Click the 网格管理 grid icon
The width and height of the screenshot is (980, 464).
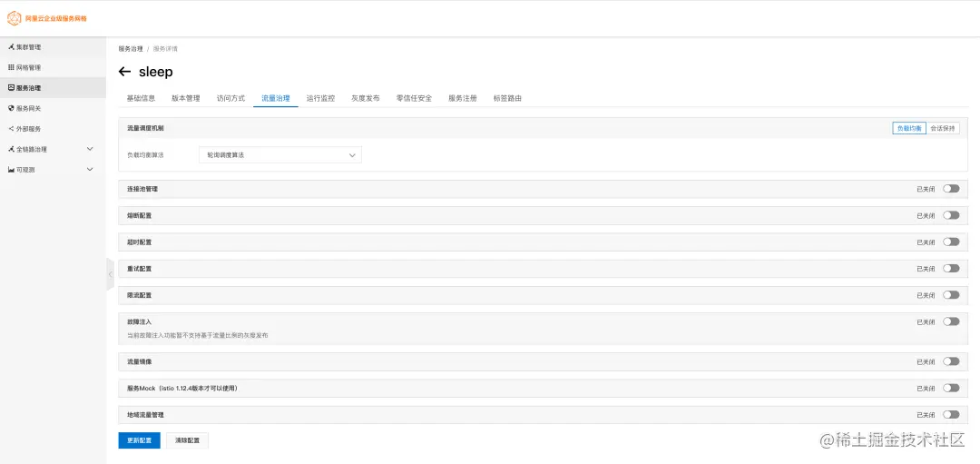11,67
